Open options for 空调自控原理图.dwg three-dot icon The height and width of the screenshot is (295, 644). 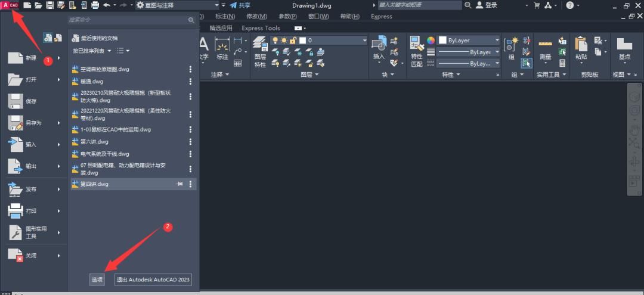190,69
